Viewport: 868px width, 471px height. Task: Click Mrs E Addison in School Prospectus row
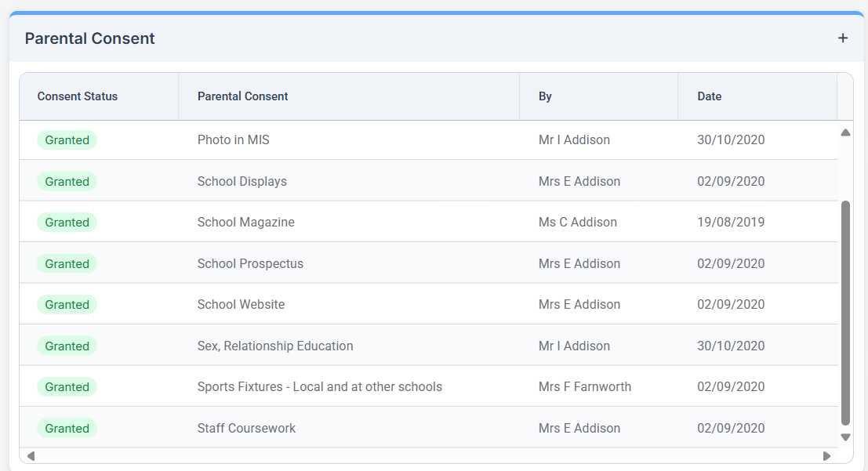[579, 264]
